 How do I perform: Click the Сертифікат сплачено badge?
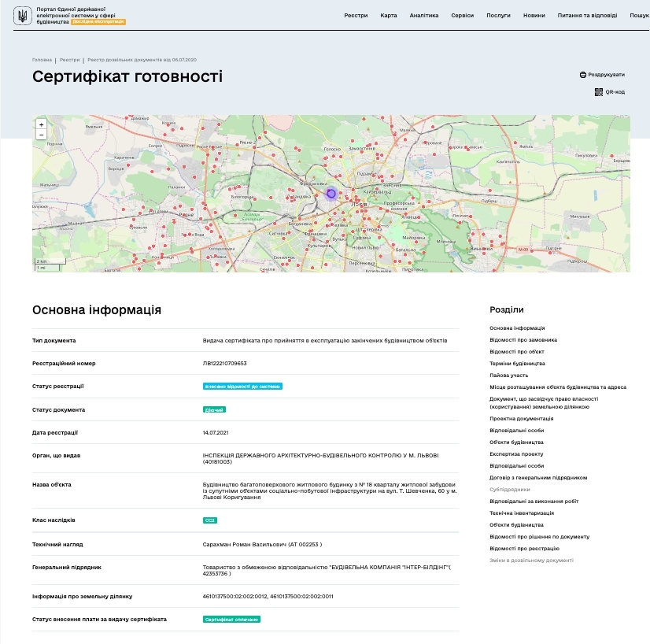(231, 620)
